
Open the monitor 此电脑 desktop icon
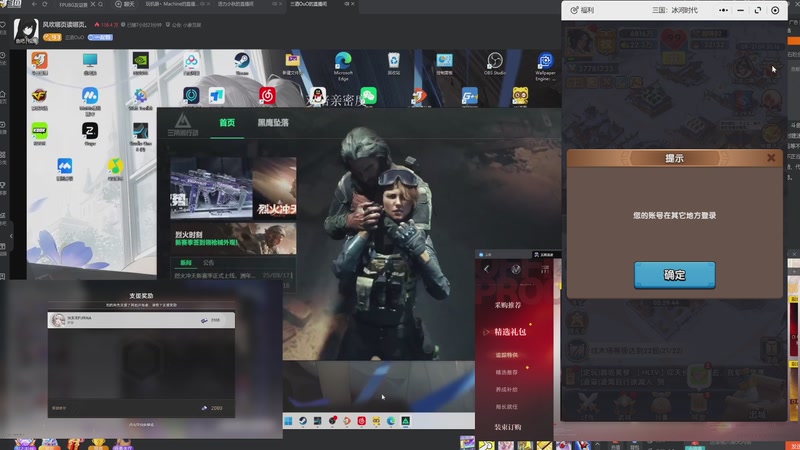(x=90, y=63)
